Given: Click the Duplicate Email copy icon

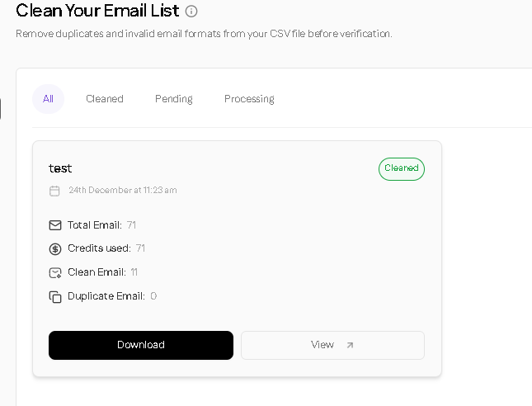Looking at the screenshot, I should [55, 296].
